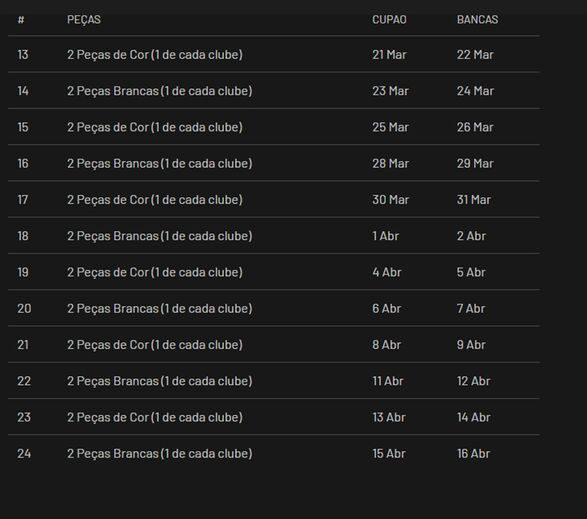This screenshot has width=587, height=519.
Task: Select row 17 Peças de Cor entry
Action: pyautogui.click(x=155, y=200)
